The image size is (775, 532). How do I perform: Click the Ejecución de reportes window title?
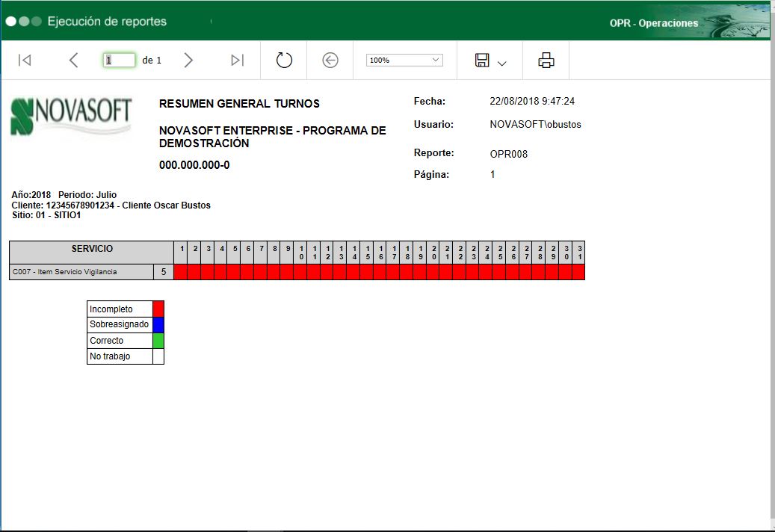pyautogui.click(x=107, y=21)
